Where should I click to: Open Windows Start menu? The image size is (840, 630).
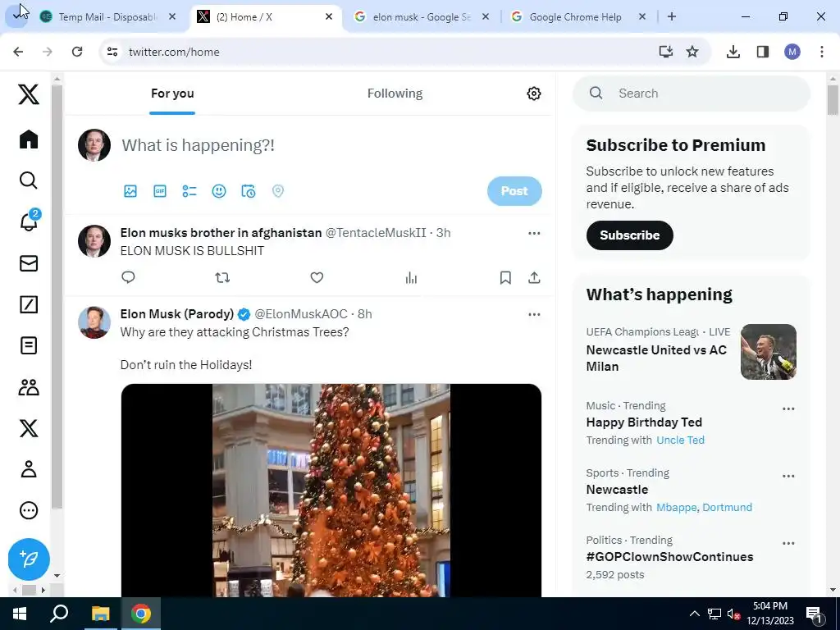tap(20, 614)
